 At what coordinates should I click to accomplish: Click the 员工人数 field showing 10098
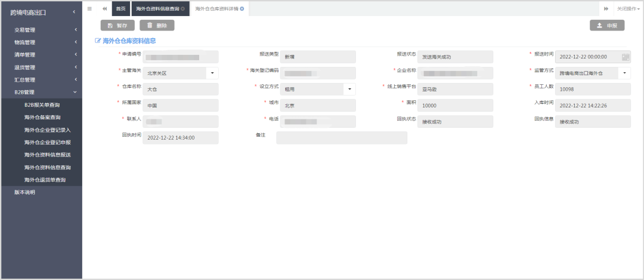click(593, 89)
